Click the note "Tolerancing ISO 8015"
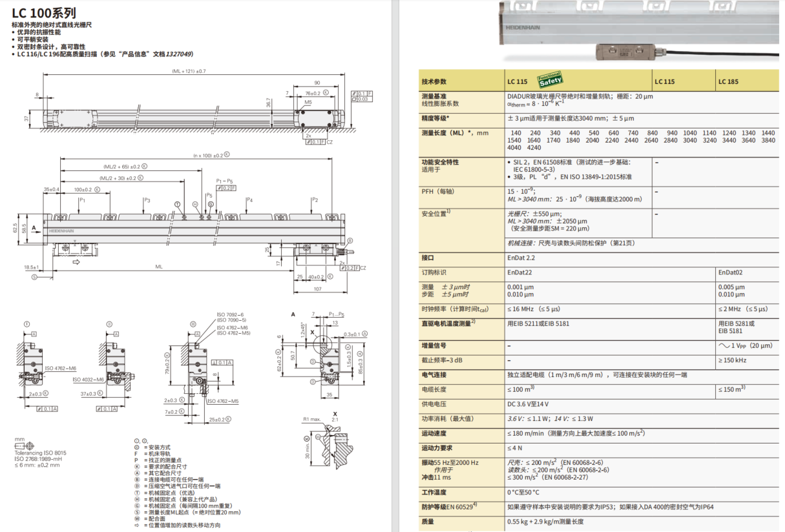The height and width of the screenshot is (532, 785). coord(40,453)
